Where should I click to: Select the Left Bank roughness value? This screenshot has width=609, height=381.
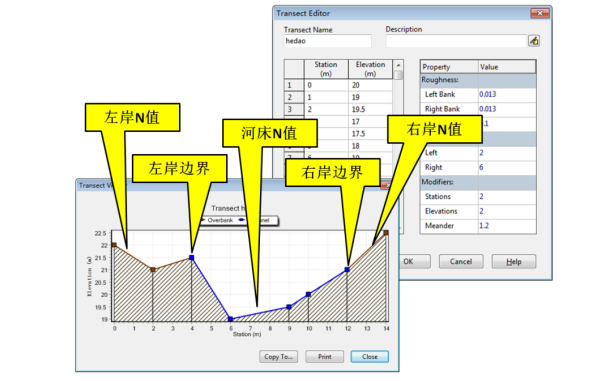tap(507, 94)
